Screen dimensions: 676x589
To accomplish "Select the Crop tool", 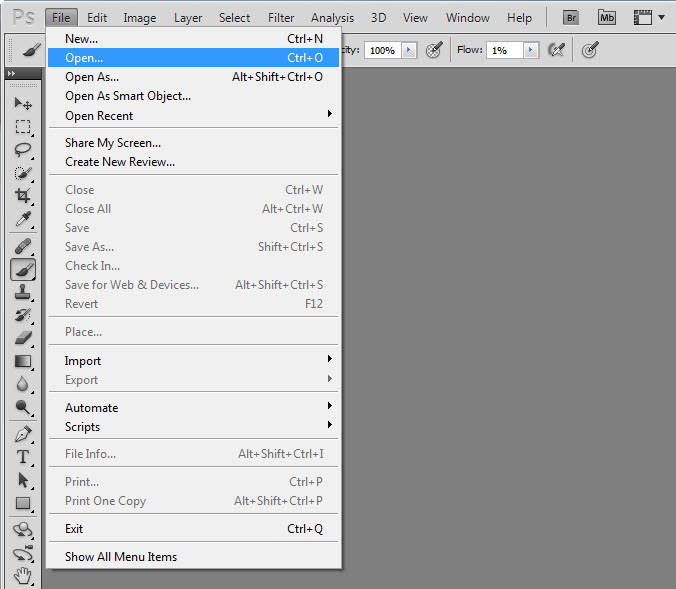I will [23, 196].
